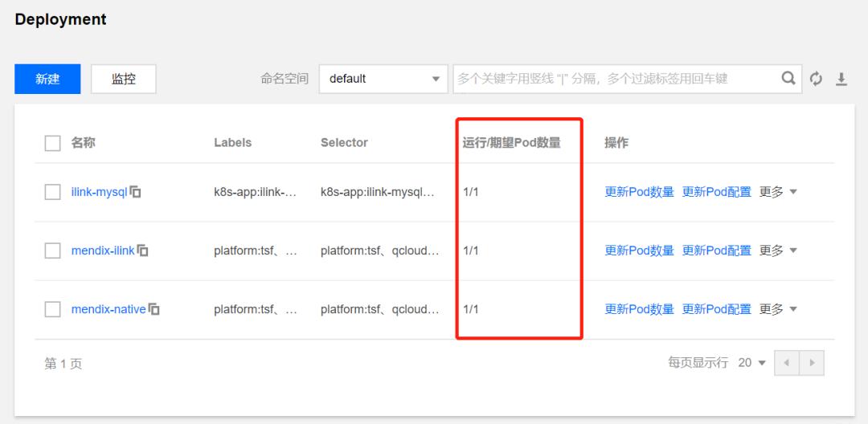868x424 pixels.
Task: Click the k8s-app:ilink-… label cell
Action: coord(256,193)
